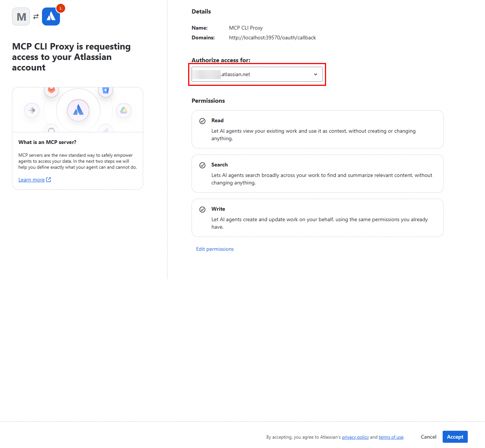Click the external-link icon beside Learn more
Image resolution: width=485 pixels, height=448 pixels.
click(x=48, y=180)
